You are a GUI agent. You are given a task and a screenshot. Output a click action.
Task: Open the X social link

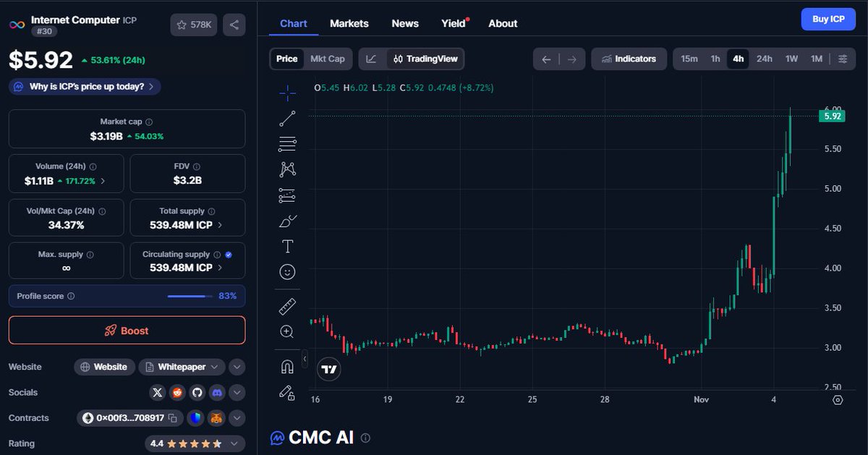coord(158,393)
